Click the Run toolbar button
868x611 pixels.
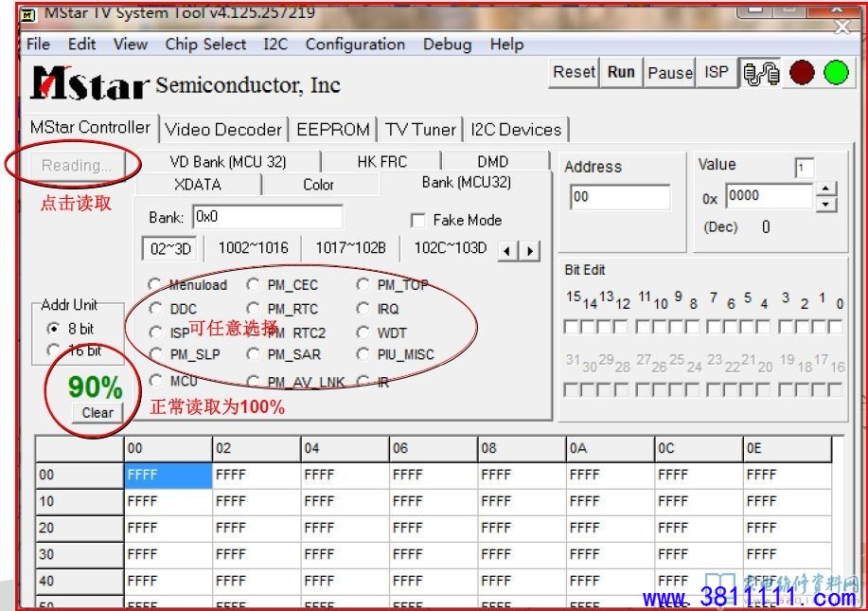[x=621, y=73]
